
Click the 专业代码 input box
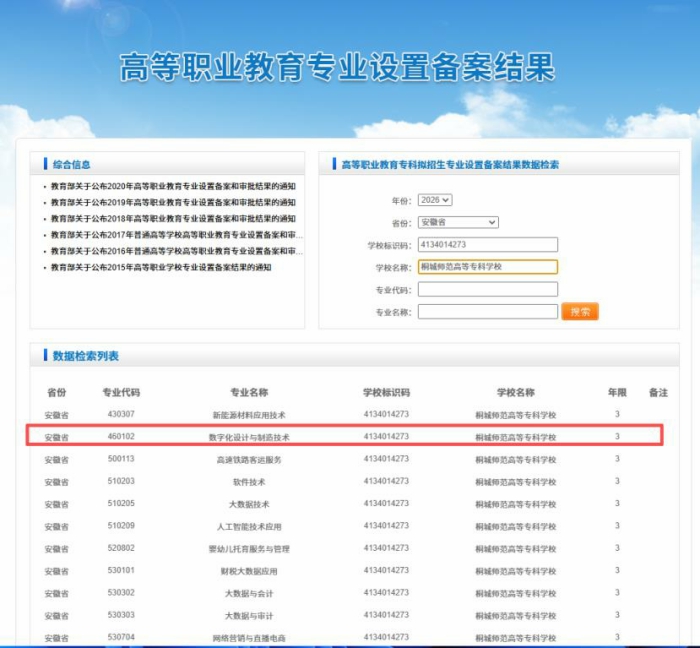(x=487, y=289)
